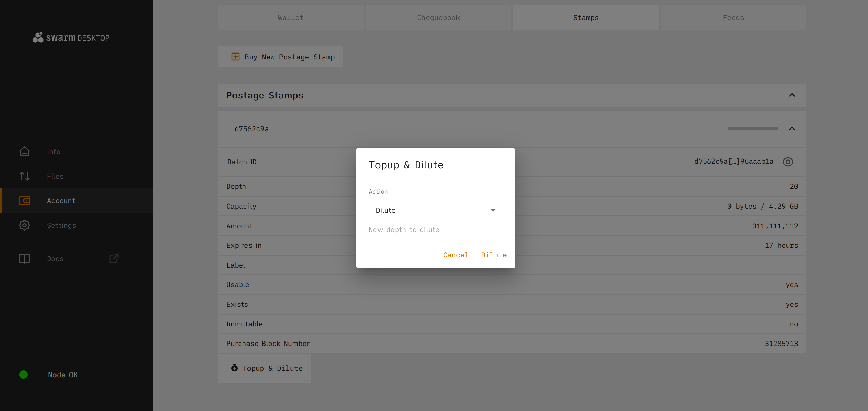The height and width of the screenshot is (411, 868).
Task: Click the external link icon beside Docs
Action: [114, 259]
